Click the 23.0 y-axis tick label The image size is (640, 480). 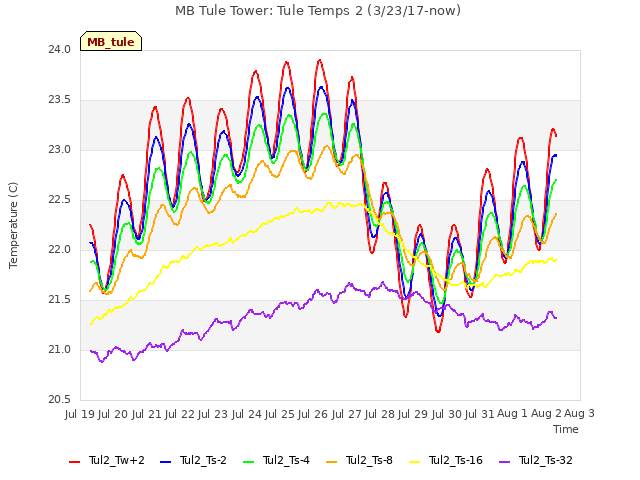pyautogui.click(x=59, y=150)
